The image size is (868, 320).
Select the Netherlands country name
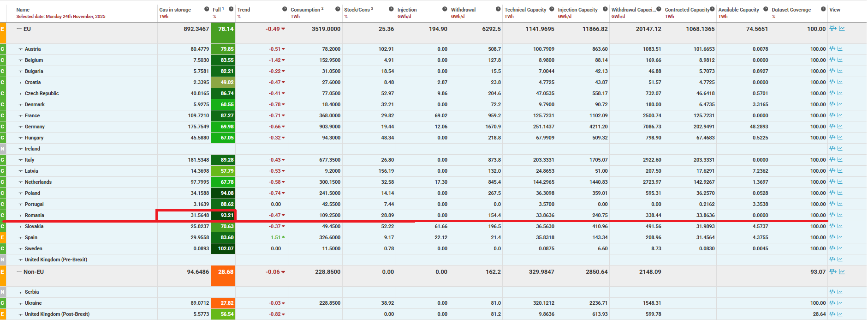(x=38, y=182)
